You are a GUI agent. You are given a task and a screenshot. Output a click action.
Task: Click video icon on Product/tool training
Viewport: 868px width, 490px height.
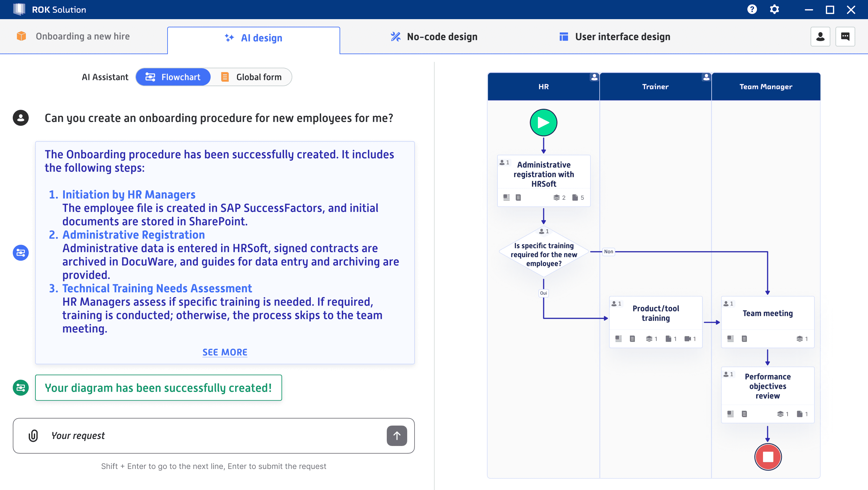tap(687, 339)
